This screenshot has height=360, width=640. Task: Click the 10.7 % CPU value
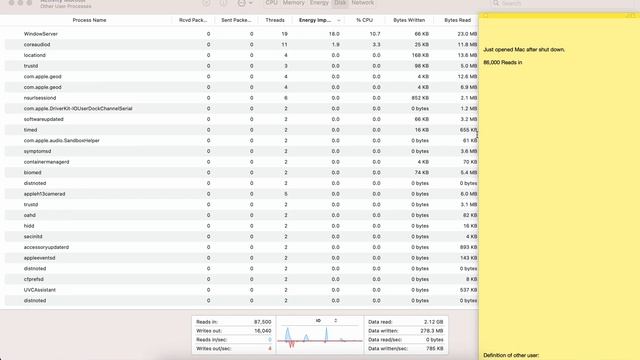click(x=375, y=34)
